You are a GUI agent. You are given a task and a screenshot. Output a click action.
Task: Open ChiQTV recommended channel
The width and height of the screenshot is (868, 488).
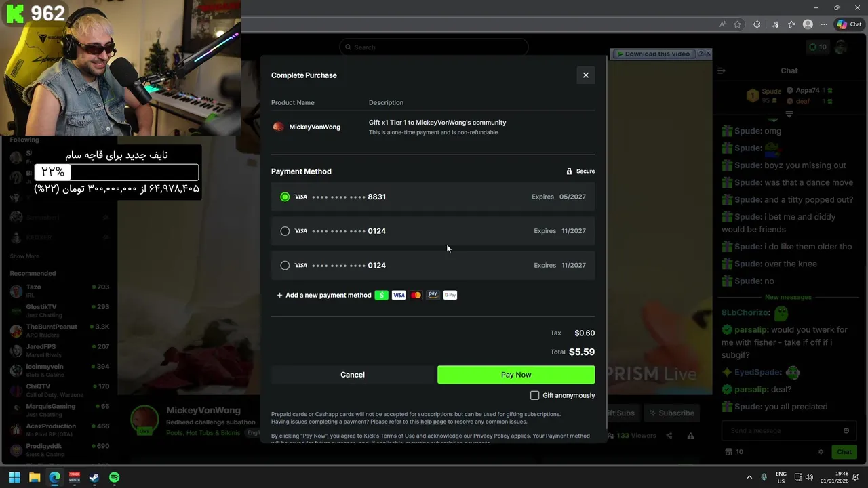pyautogui.click(x=59, y=390)
